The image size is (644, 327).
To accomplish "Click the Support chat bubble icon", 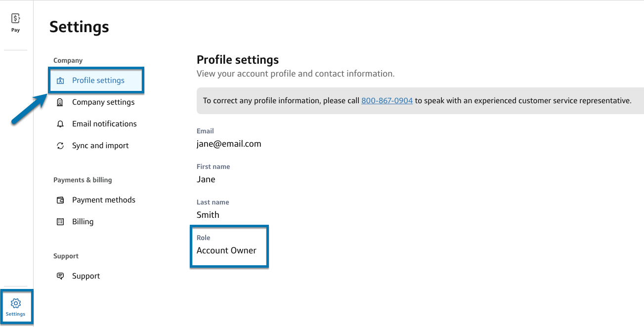I will pos(60,276).
